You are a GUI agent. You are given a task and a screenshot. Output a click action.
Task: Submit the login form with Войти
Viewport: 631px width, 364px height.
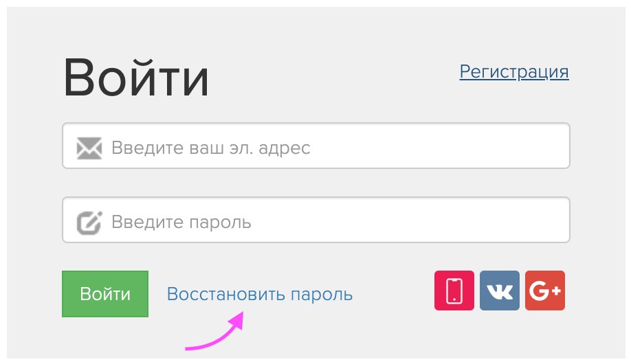105,294
